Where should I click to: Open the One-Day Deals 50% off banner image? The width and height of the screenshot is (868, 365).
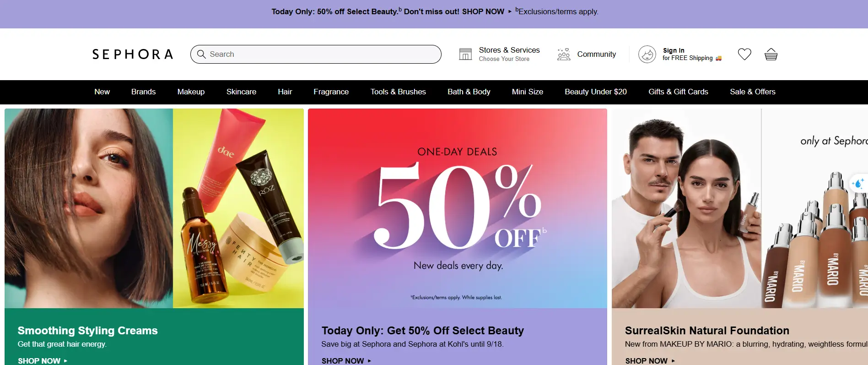pyautogui.click(x=458, y=208)
